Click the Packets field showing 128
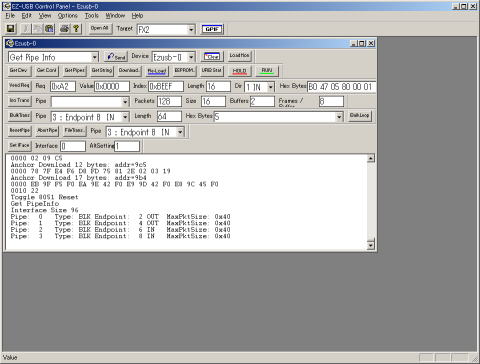Image resolution: width=480 pixels, height=364 pixels. pyautogui.click(x=169, y=101)
